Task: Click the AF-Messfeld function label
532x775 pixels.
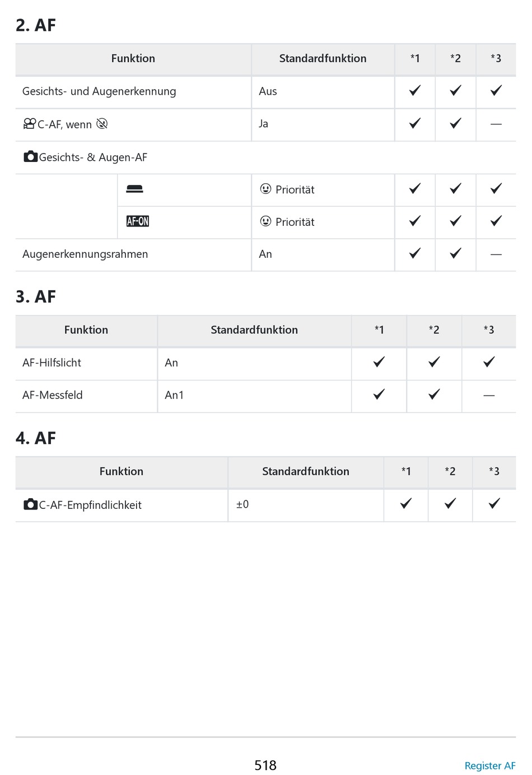Action: pos(53,395)
